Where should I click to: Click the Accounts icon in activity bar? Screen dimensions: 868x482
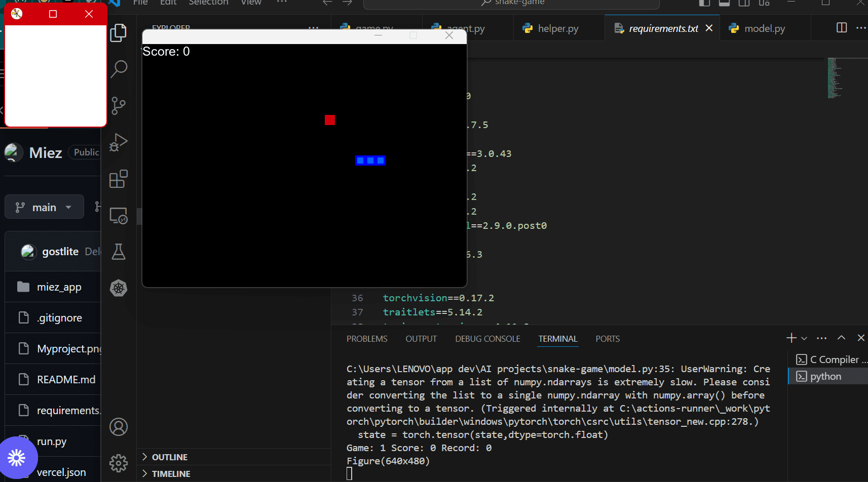tap(119, 427)
